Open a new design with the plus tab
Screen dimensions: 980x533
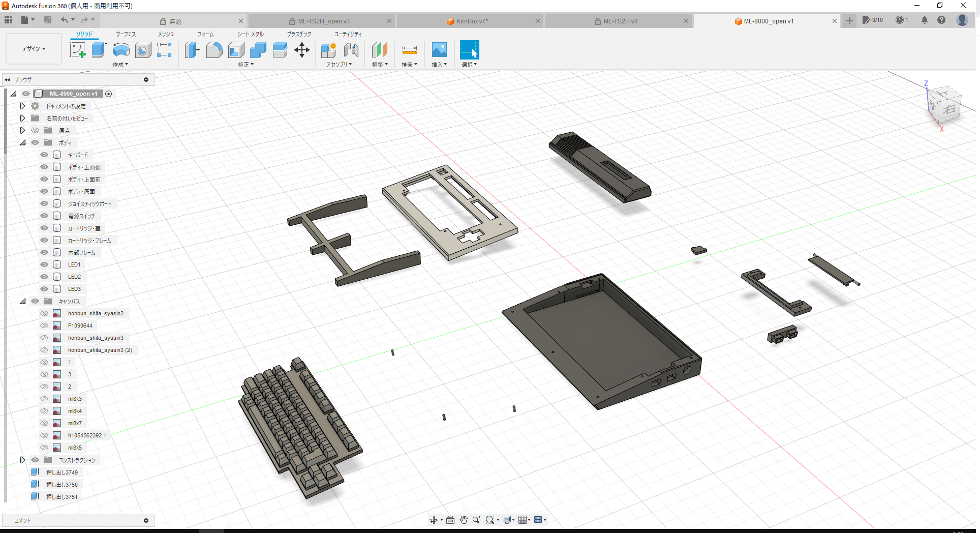[849, 21]
